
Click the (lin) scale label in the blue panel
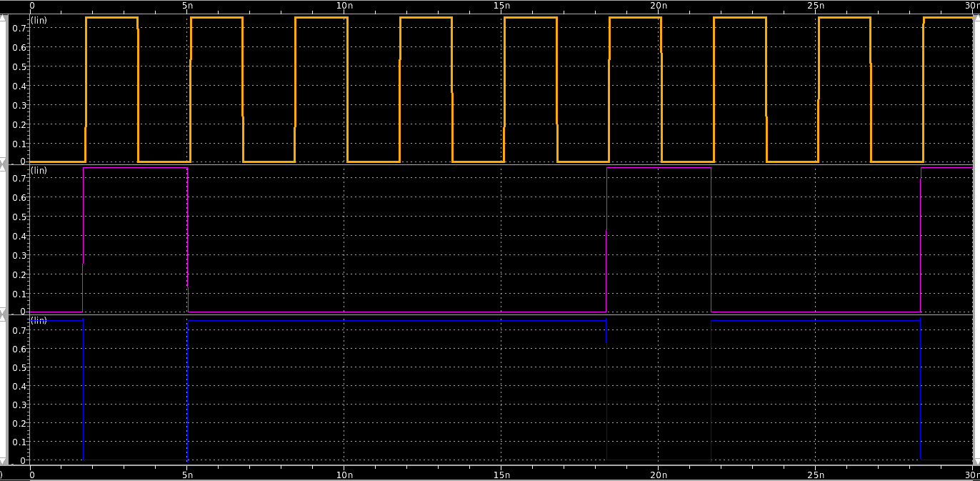pos(39,320)
